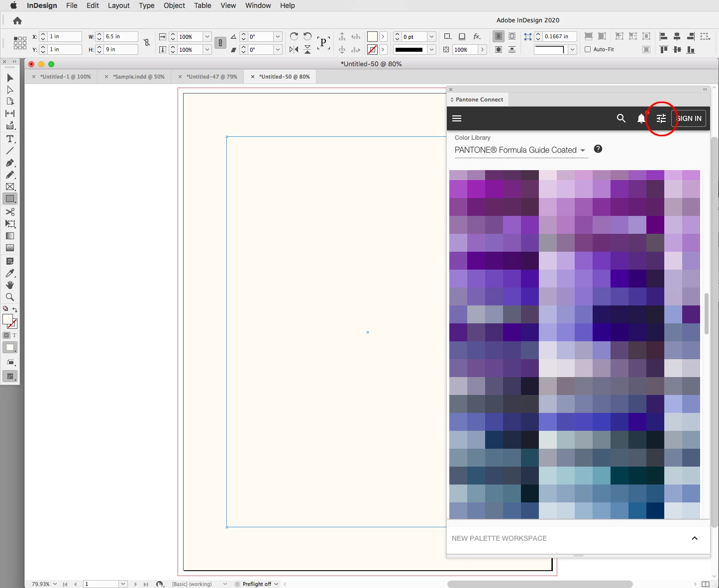Select the Direct Selection tool
The height and width of the screenshot is (588, 719).
point(10,90)
